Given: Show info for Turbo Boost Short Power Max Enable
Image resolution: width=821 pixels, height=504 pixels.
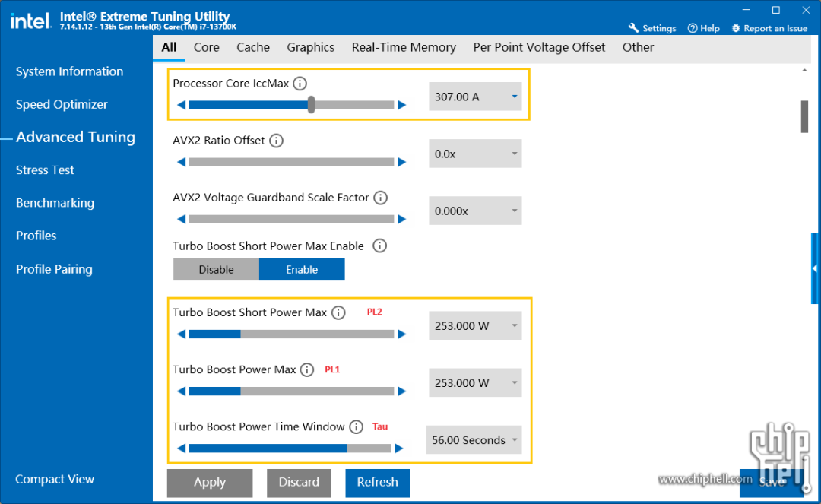Looking at the screenshot, I should [x=379, y=246].
